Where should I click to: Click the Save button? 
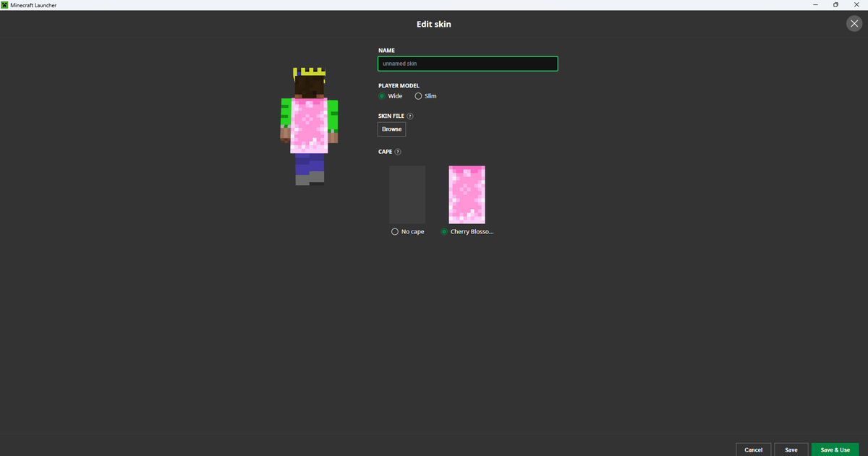(x=791, y=449)
